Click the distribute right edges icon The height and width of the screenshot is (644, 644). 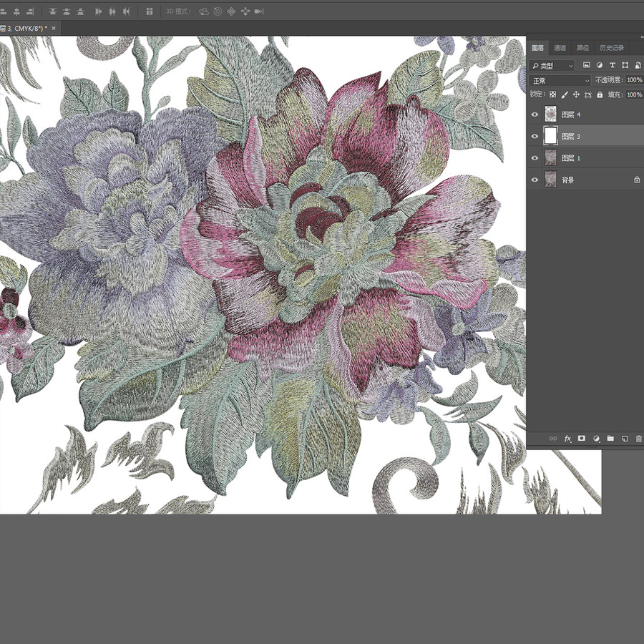126,11
